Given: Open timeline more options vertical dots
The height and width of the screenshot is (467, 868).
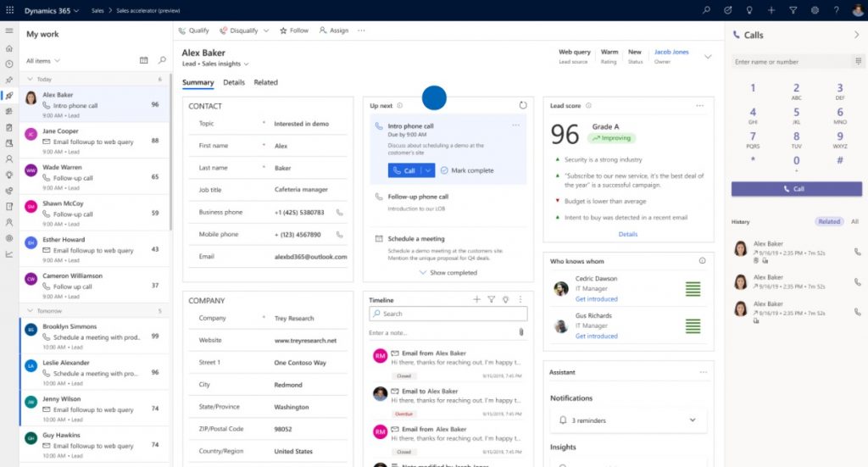Looking at the screenshot, I should pos(520,299).
